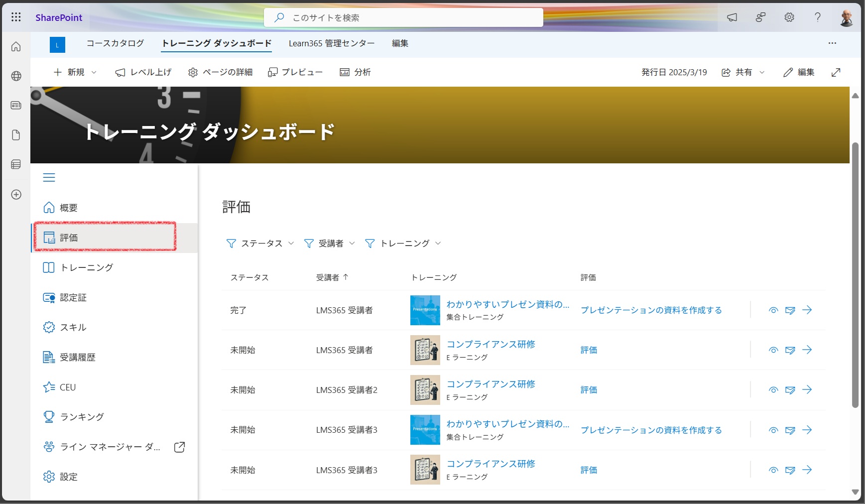Screen dimensions: 865x504
Task: Open the more options ellipsis in site navigation
Action: [832, 43]
